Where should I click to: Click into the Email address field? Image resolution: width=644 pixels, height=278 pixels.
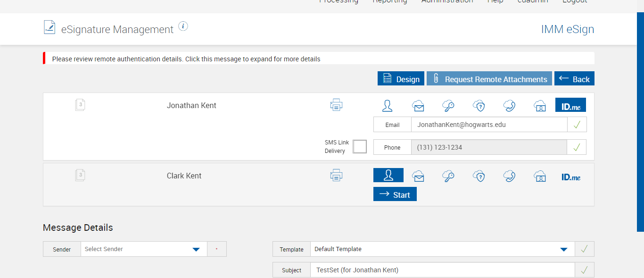pyautogui.click(x=488, y=125)
